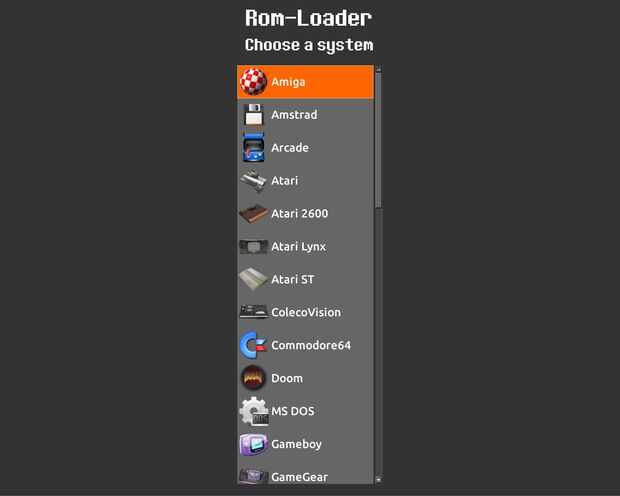Choose the Amstrad text label

294,115
